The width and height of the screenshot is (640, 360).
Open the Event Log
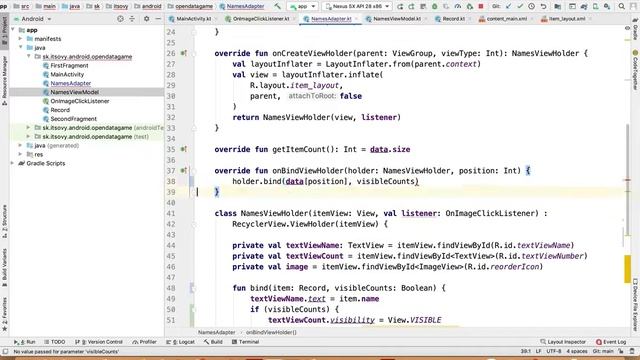click(611, 342)
